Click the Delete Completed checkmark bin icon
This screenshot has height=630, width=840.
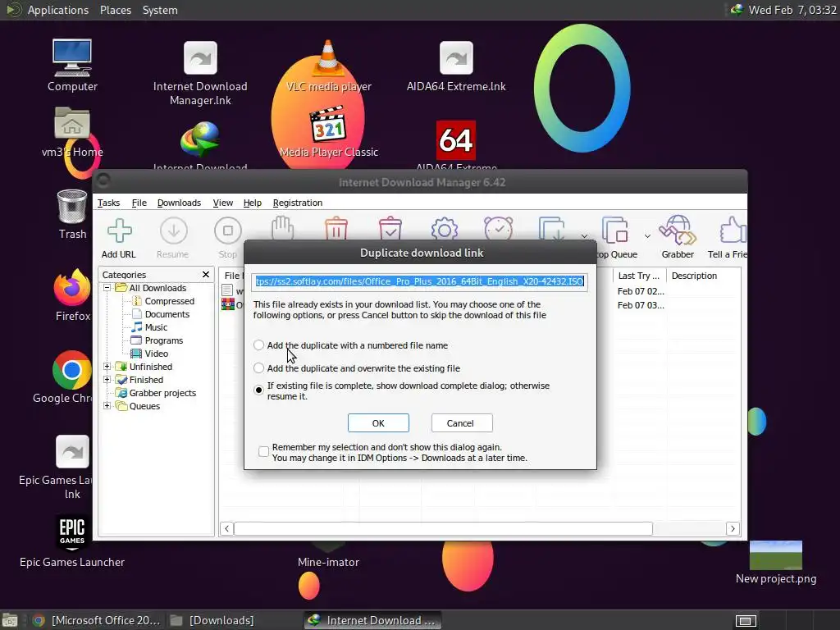point(390,228)
